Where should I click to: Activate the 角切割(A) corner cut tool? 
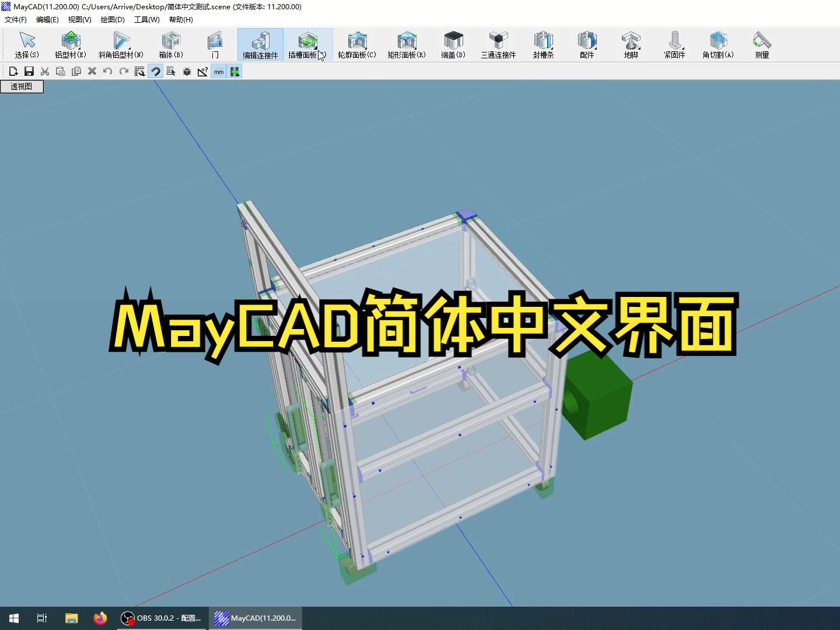point(718,45)
